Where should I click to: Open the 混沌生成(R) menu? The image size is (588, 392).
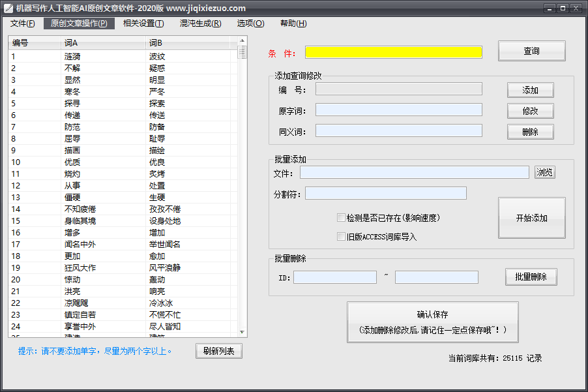200,23
